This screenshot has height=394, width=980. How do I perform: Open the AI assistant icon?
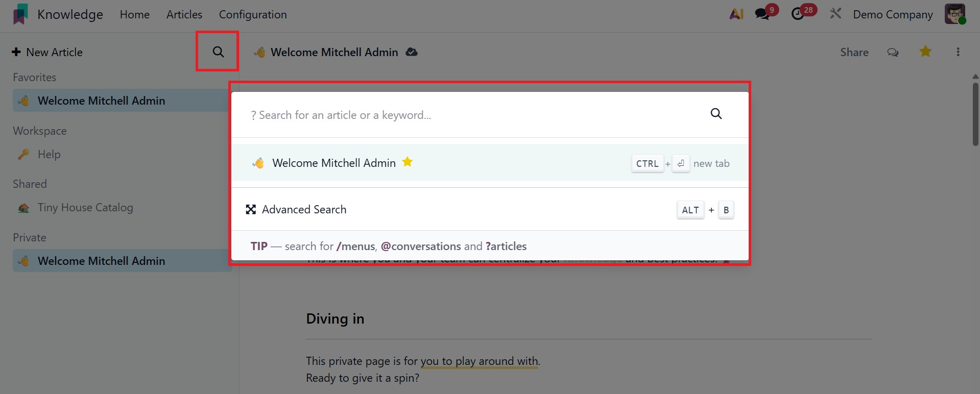(736, 14)
